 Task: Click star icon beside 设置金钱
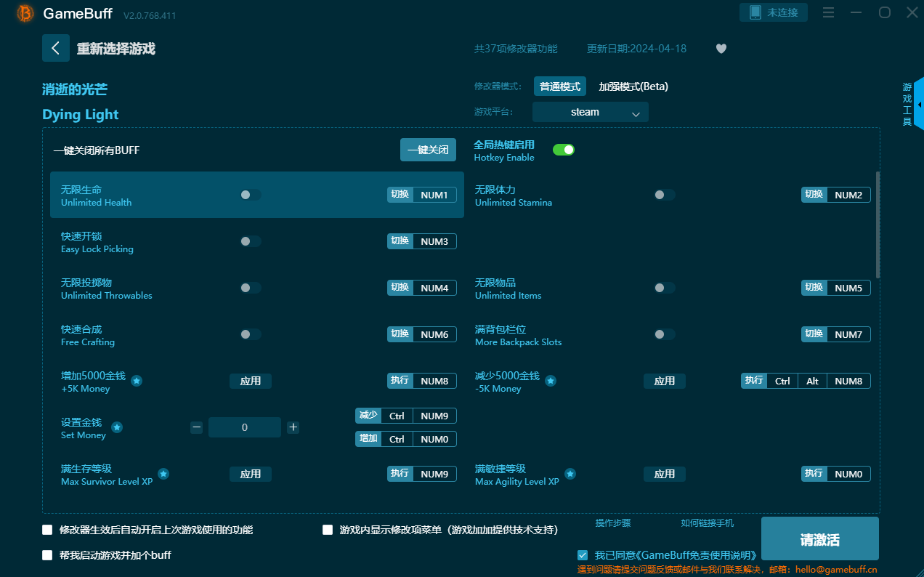(x=117, y=427)
